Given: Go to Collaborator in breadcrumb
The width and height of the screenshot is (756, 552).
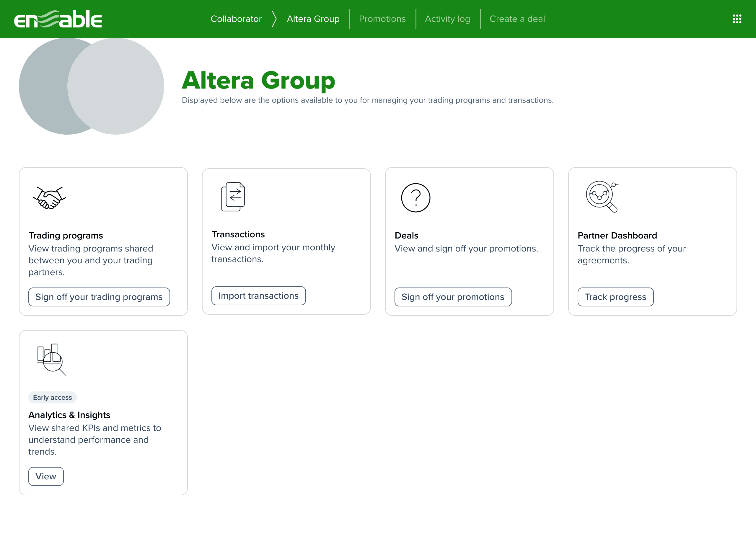Looking at the screenshot, I should 236,19.
